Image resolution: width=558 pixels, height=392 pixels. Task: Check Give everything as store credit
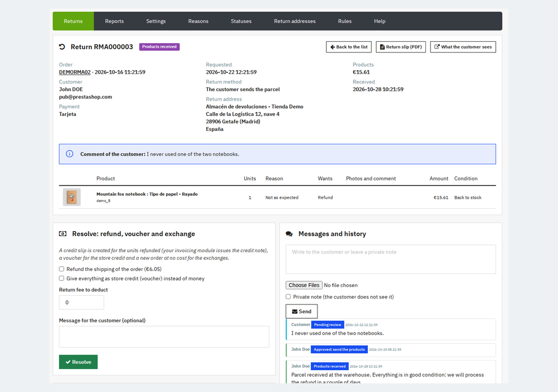pyautogui.click(x=61, y=279)
